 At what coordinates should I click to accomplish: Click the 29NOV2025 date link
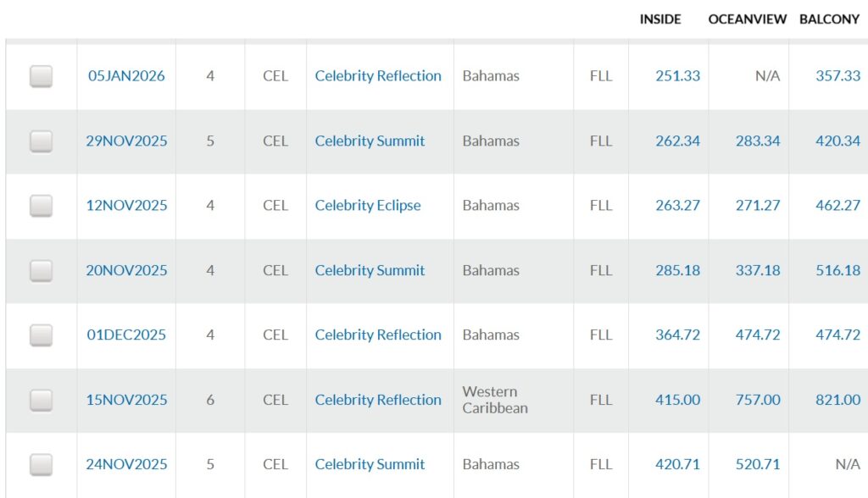coord(126,141)
